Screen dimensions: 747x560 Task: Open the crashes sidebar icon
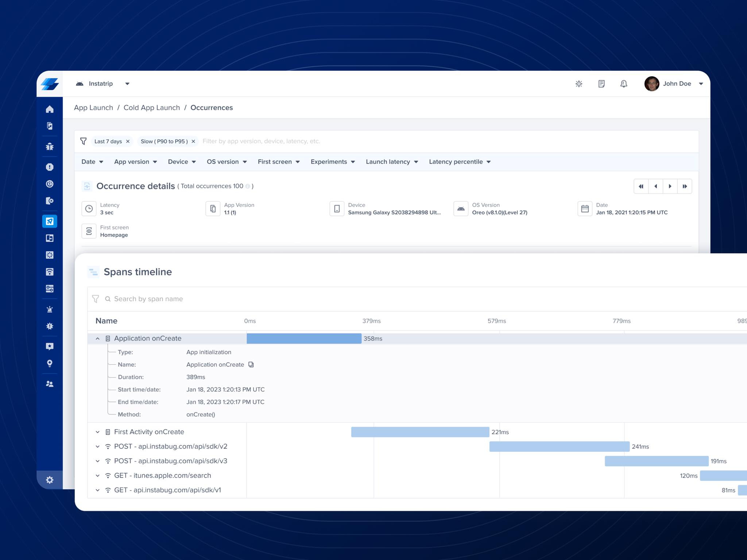[50, 167]
